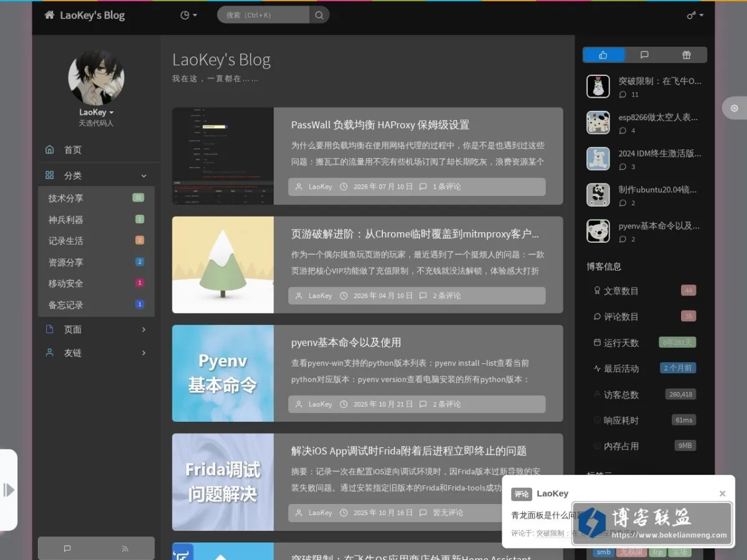Screen dimensions: 747x560
Task: Go to 首页 in the sidebar
Action: [96, 150]
